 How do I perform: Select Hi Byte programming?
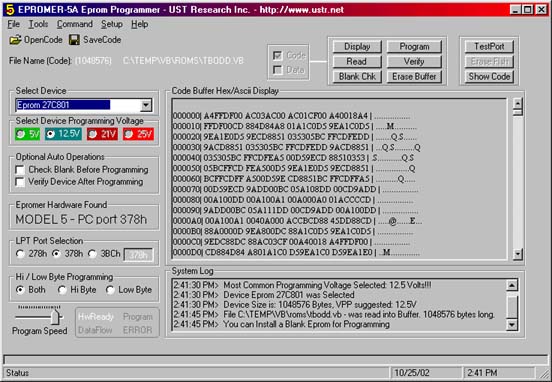(x=62, y=290)
